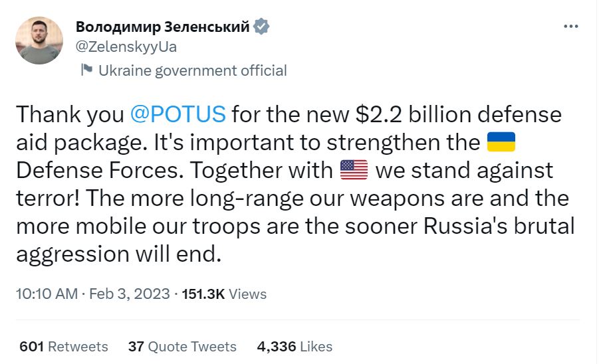Show the 4,336 Likes list
The height and width of the screenshot is (364, 599).
tap(295, 346)
